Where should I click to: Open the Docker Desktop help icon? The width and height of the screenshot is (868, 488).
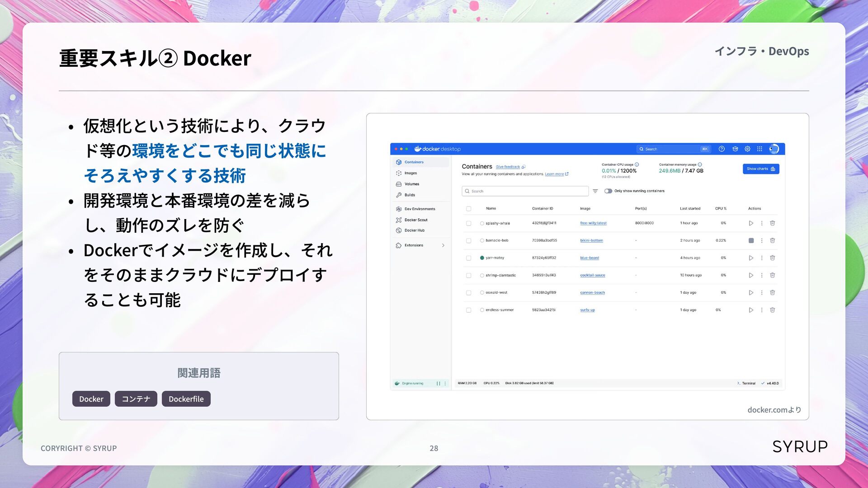tap(722, 149)
